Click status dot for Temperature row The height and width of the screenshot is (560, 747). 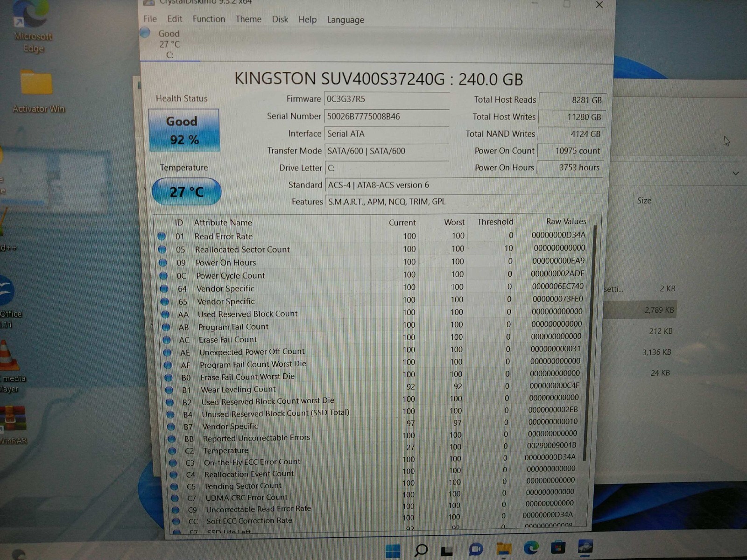[x=172, y=451]
